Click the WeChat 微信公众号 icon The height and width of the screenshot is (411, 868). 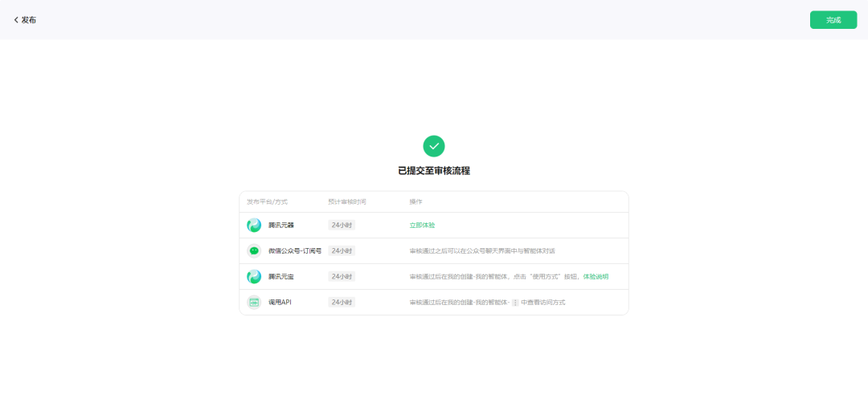(254, 250)
